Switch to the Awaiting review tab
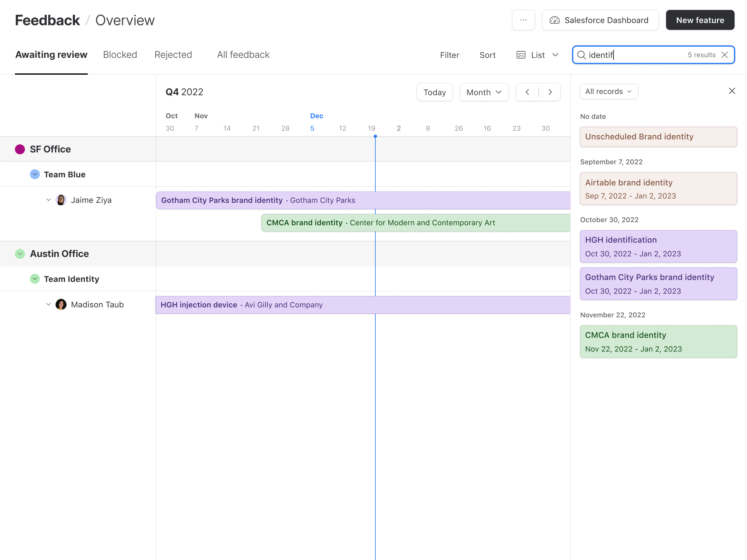The image size is (747, 560). pos(51,55)
